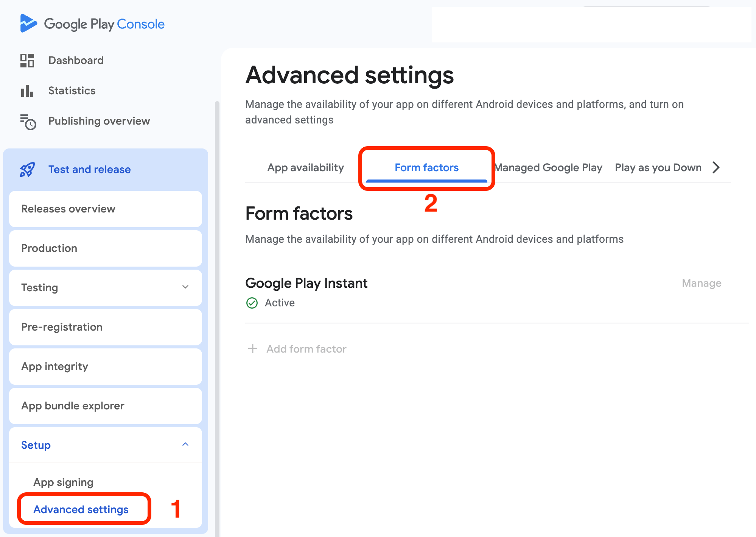Open Advanced settings under Setup

pos(81,510)
